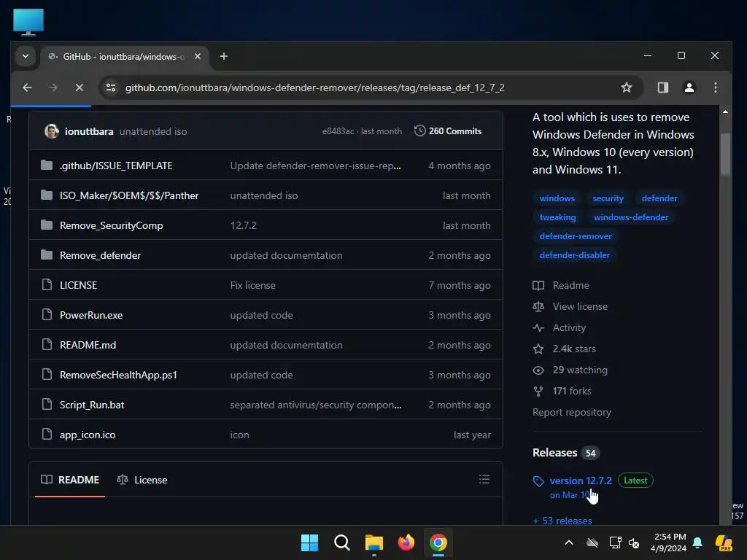Open the Chrome profile menu
Image resolution: width=747 pixels, height=560 pixels.
pos(689,87)
